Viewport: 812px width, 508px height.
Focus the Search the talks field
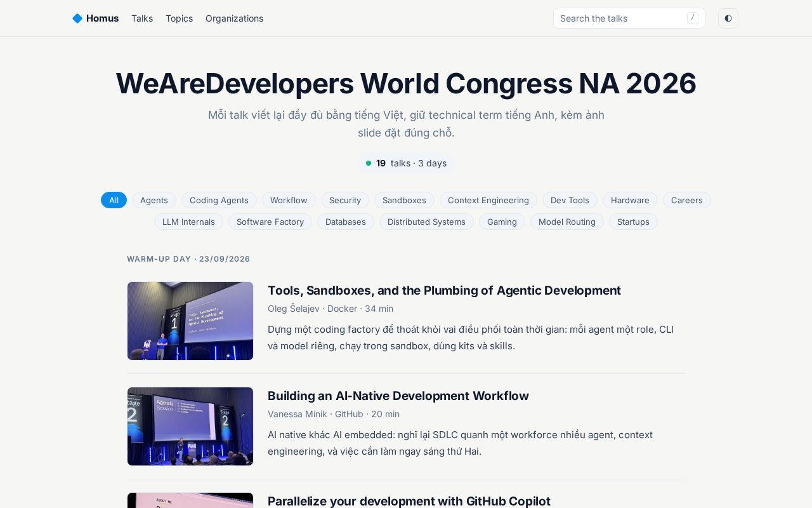(629, 18)
